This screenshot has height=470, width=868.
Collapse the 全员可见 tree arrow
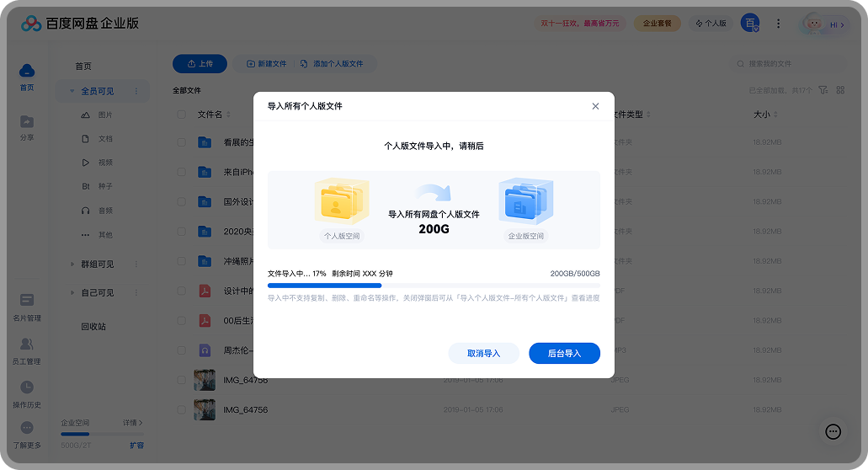click(72, 91)
